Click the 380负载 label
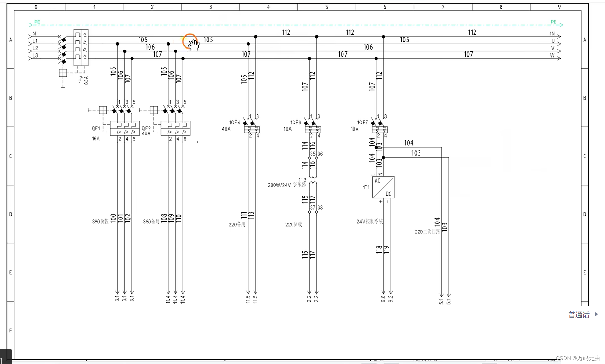Screen dimensions: 605x364 click(x=100, y=222)
